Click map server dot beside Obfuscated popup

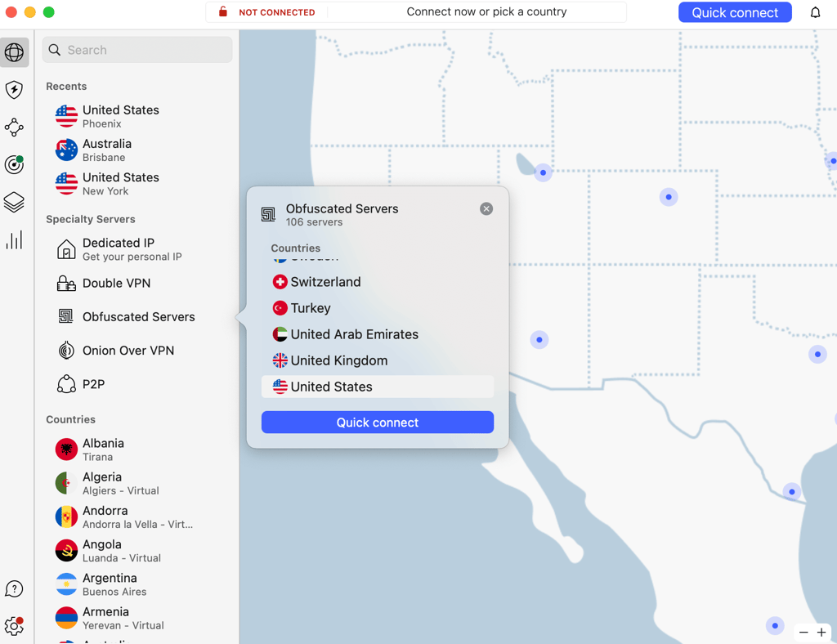tap(539, 340)
